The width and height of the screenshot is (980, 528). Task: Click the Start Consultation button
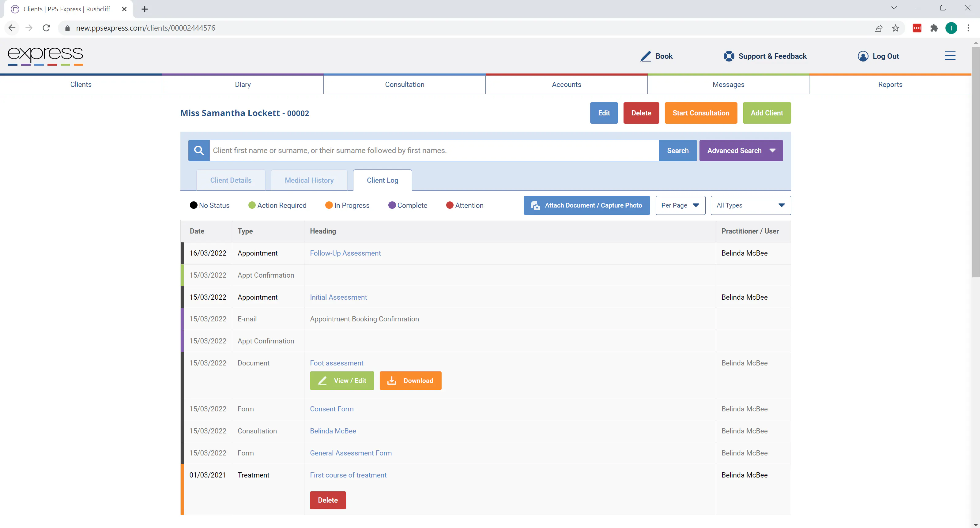pyautogui.click(x=700, y=113)
